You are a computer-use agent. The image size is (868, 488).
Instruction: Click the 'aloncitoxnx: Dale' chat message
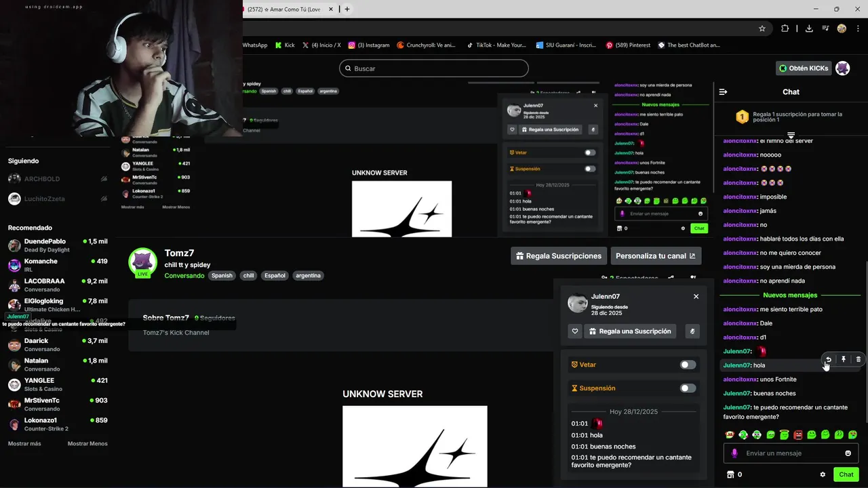(x=747, y=323)
